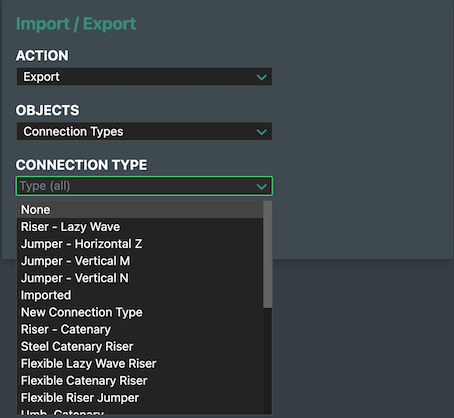Open the Action dropdown showing Export
This screenshot has height=418, width=454.
(144, 77)
